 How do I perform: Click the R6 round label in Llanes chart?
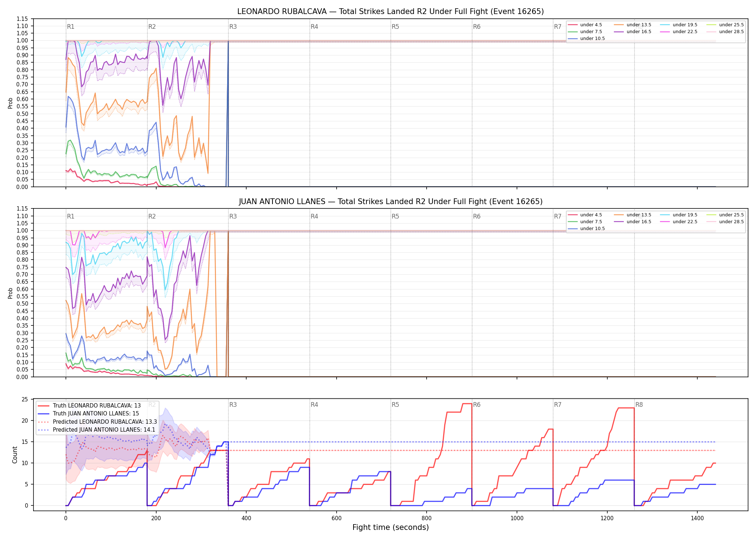coord(477,216)
